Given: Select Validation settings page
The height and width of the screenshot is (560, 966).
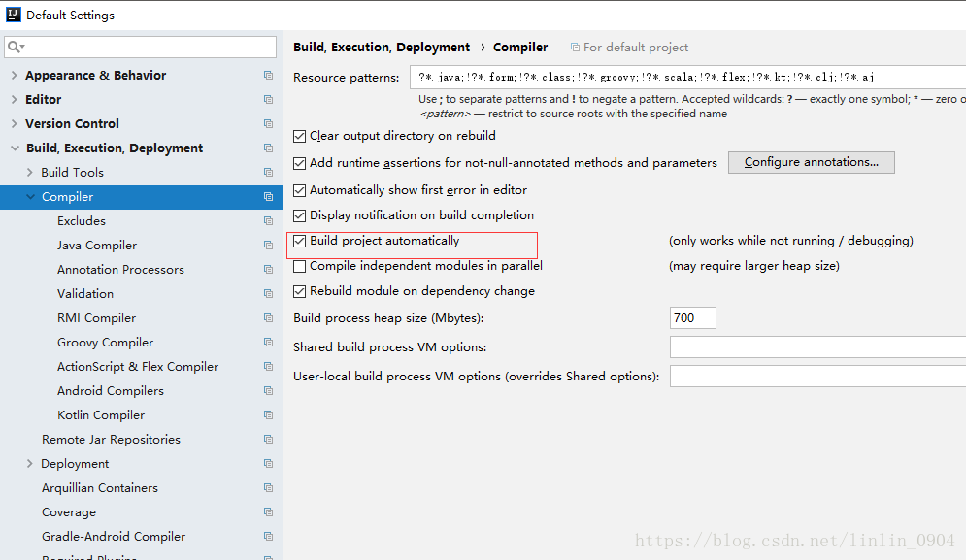Looking at the screenshot, I should [85, 294].
